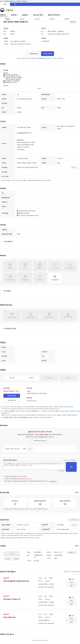Select the 근무조건 section tab

[x=22, y=19]
